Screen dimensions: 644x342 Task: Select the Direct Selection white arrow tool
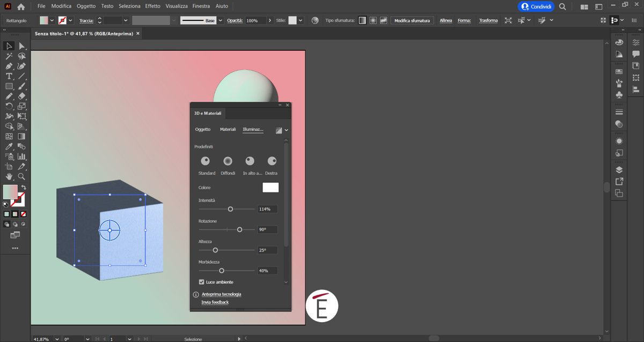tap(21, 46)
